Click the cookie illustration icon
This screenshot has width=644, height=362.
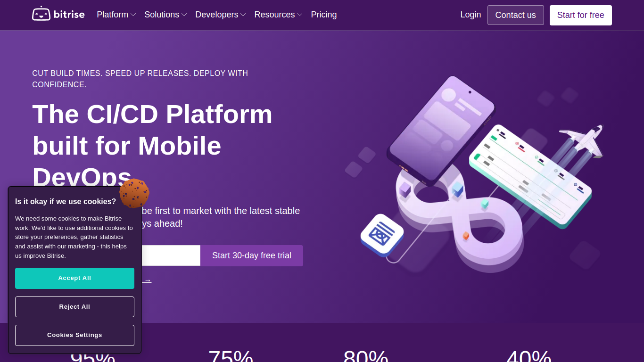click(x=134, y=193)
